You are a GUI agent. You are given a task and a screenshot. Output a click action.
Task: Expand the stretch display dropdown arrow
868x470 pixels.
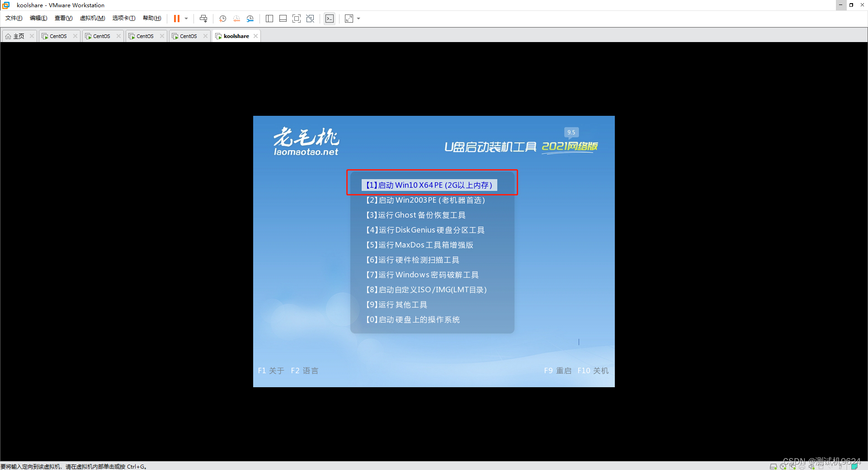(x=359, y=19)
